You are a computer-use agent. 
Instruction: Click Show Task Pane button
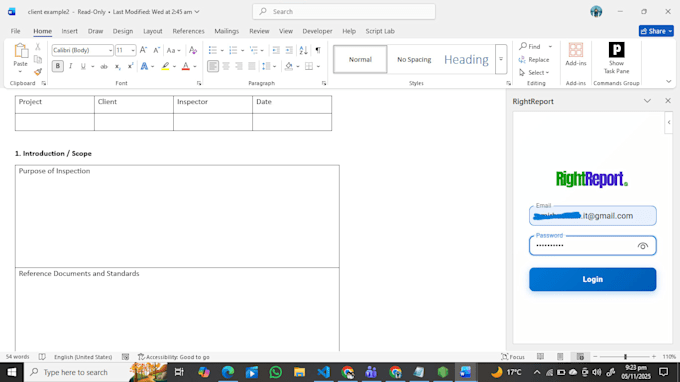pos(616,58)
